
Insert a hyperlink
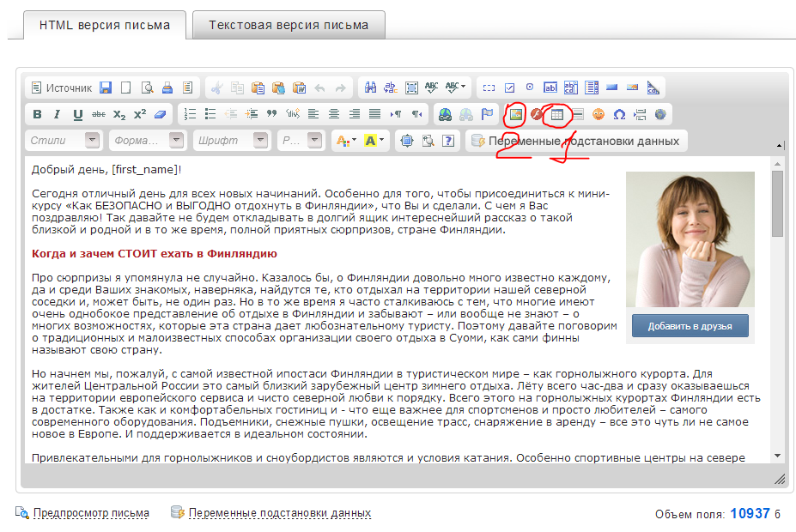tap(445, 114)
